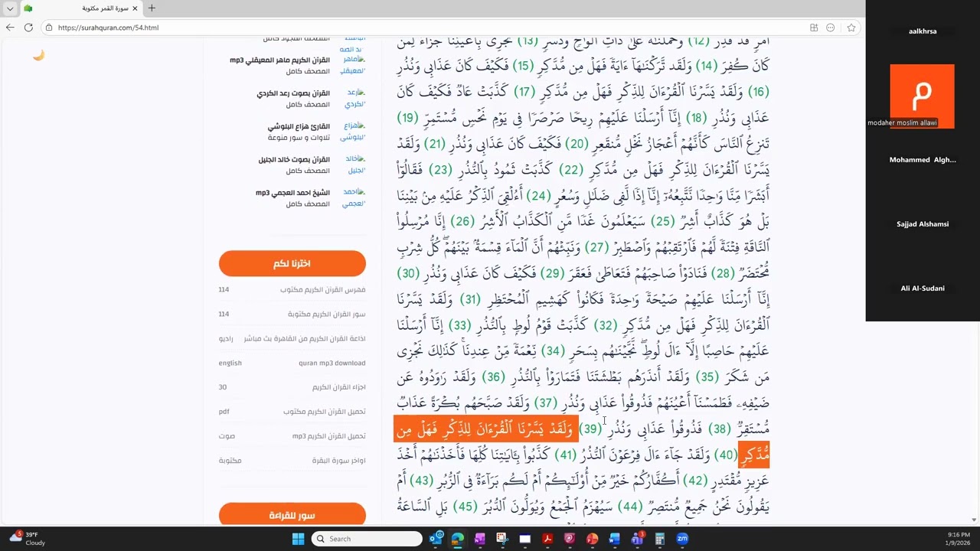Select Sajjad Alshamsi participant in Zoom
Image resolution: width=980 pixels, height=551 pixels.
pyautogui.click(x=923, y=224)
